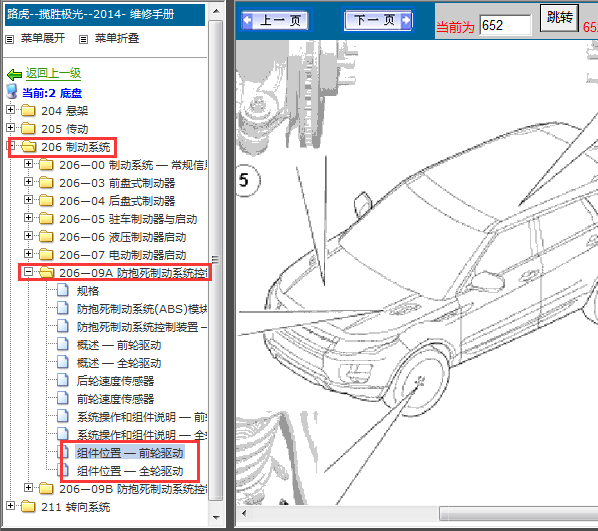Expand the 206—03 前盘式制动器 node
598x531 pixels.
(x=28, y=182)
